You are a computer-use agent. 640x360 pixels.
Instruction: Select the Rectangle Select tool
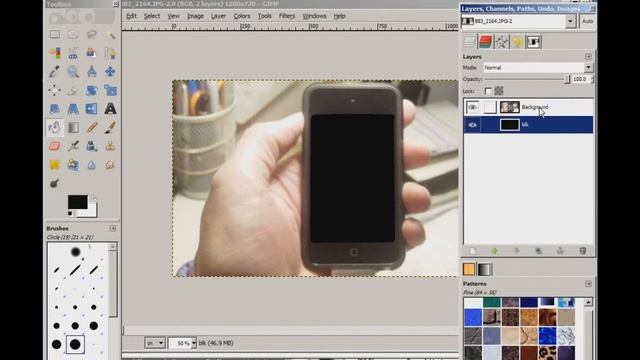(x=55, y=35)
